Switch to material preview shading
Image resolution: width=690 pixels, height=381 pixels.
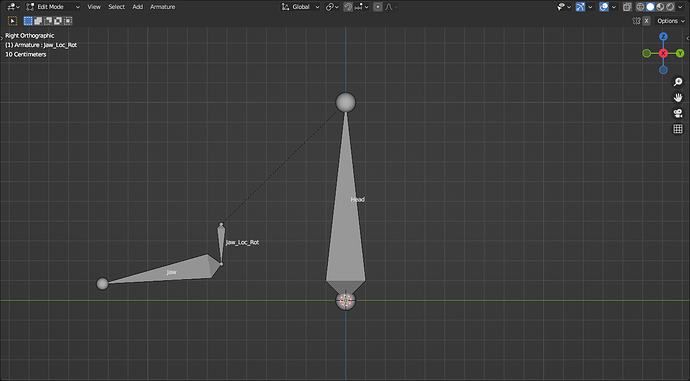(660, 7)
